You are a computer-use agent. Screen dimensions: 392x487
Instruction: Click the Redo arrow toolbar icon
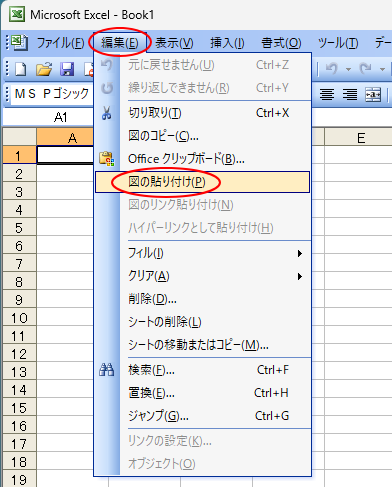click(366, 69)
